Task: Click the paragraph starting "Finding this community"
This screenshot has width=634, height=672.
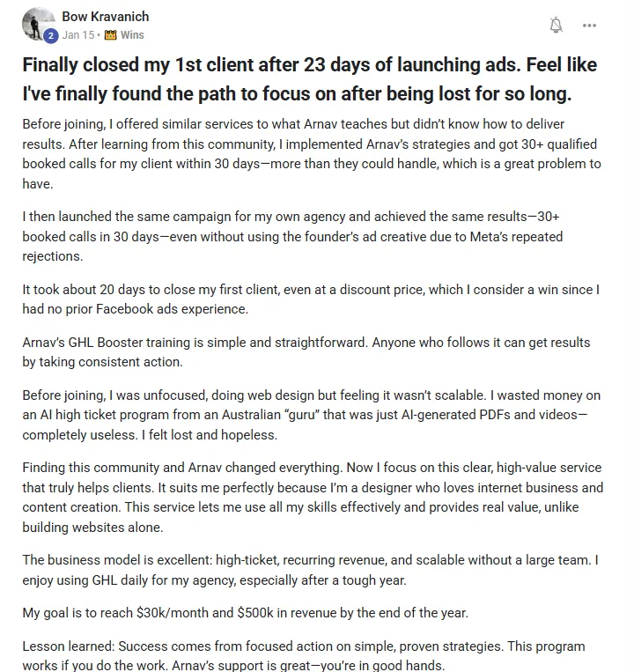Action: (x=313, y=497)
